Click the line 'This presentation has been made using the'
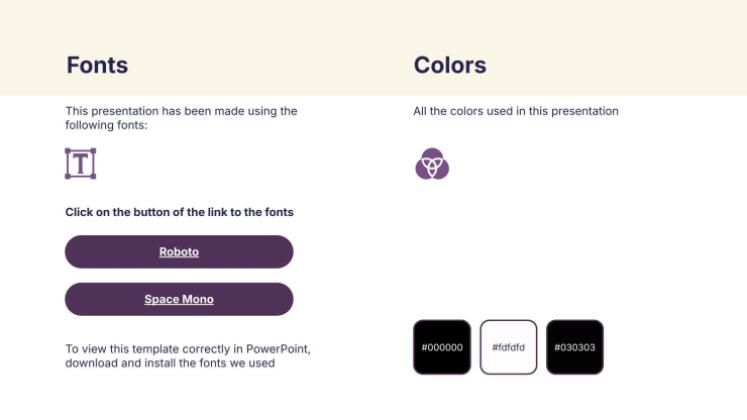This screenshot has height=420, width=747. click(181, 111)
